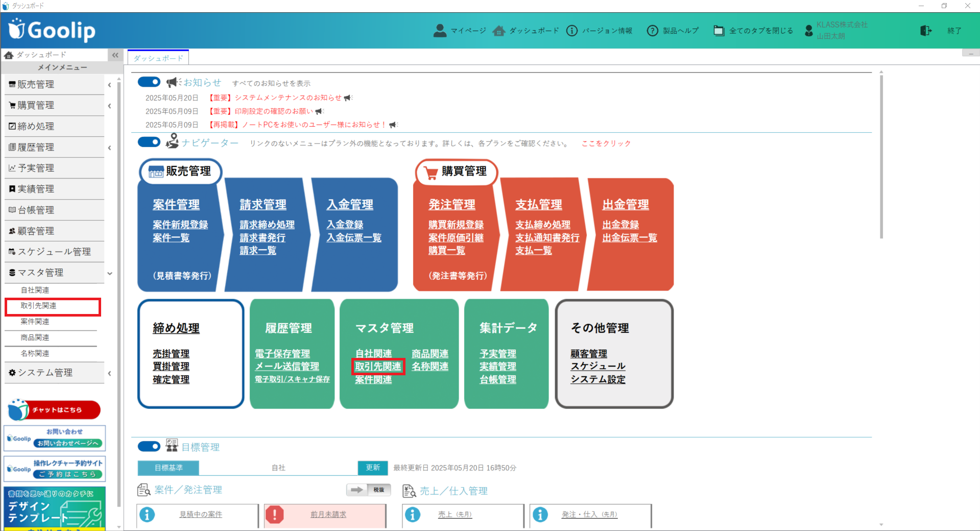Click info icon beside 発注・仕入（先月）

point(540,515)
